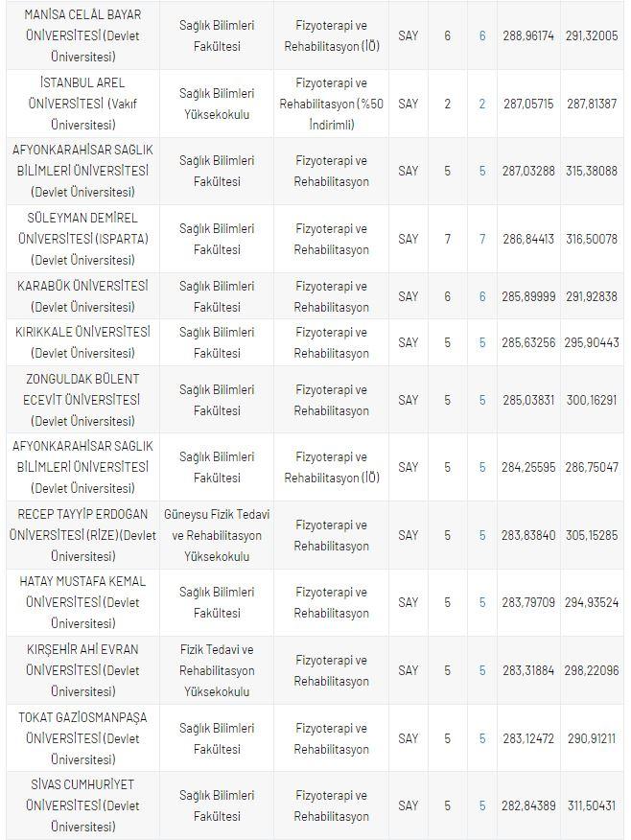The width and height of the screenshot is (631, 840).
Task: Click the score 282,84389 cell
Action: tap(528, 805)
